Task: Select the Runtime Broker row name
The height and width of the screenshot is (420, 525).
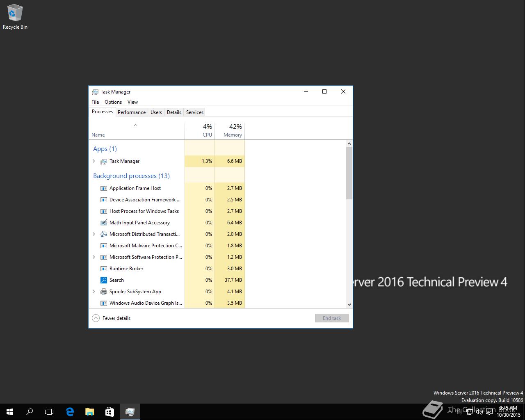Action: click(126, 269)
